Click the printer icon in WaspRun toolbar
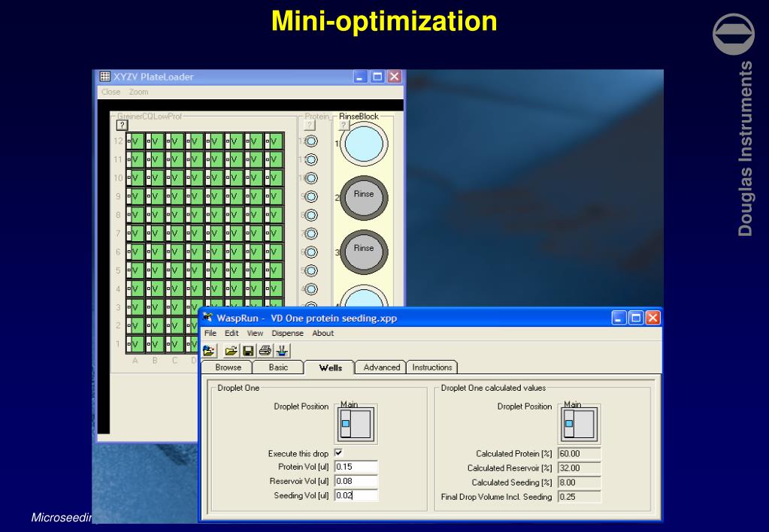The width and height of the screenshot is (769, 532). (265, 351)
